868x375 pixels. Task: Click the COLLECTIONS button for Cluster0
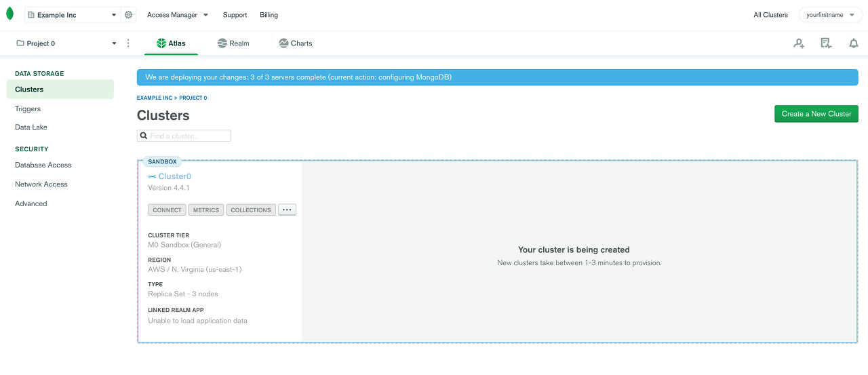click(x=251, y=210)
